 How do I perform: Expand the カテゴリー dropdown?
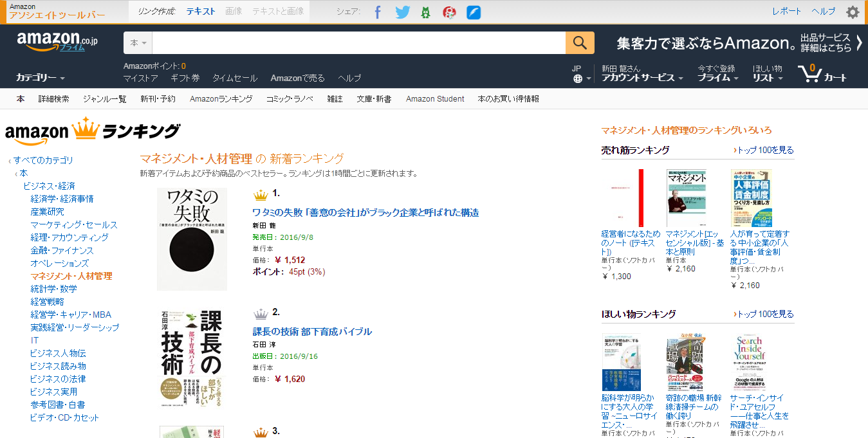41,78
